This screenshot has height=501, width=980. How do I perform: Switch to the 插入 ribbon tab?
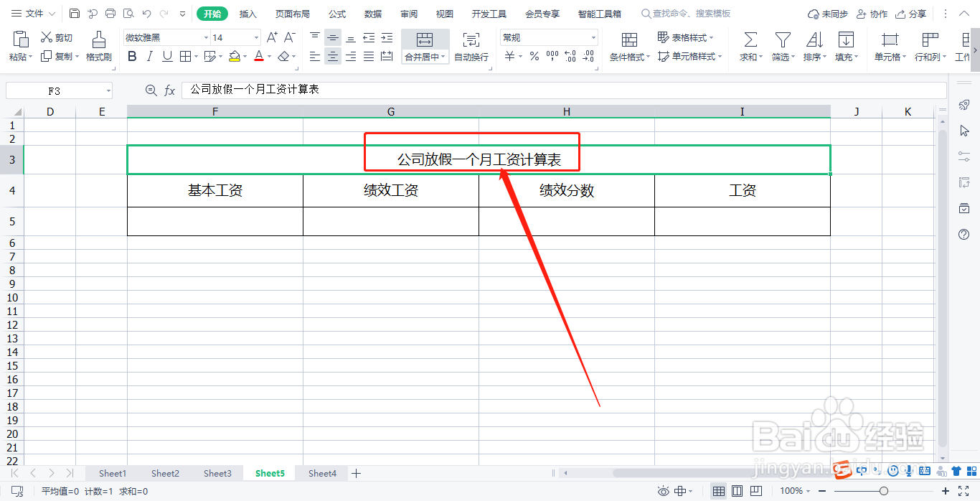248,13
